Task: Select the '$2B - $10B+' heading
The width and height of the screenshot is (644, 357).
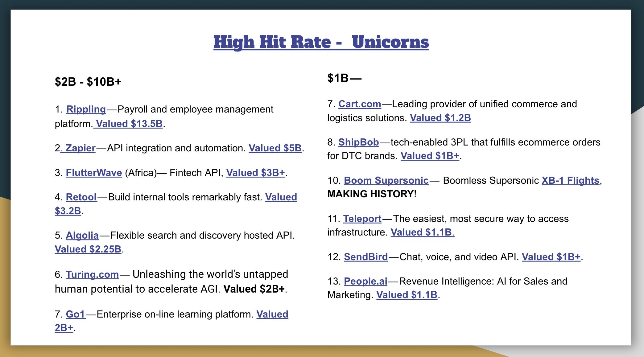Action: 88,82
